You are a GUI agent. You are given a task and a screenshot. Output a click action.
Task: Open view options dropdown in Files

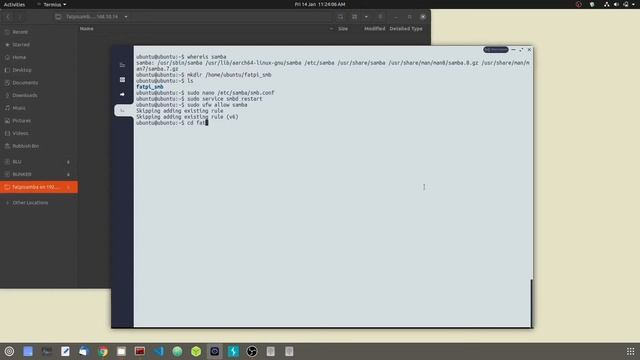(x=366, y=17)
